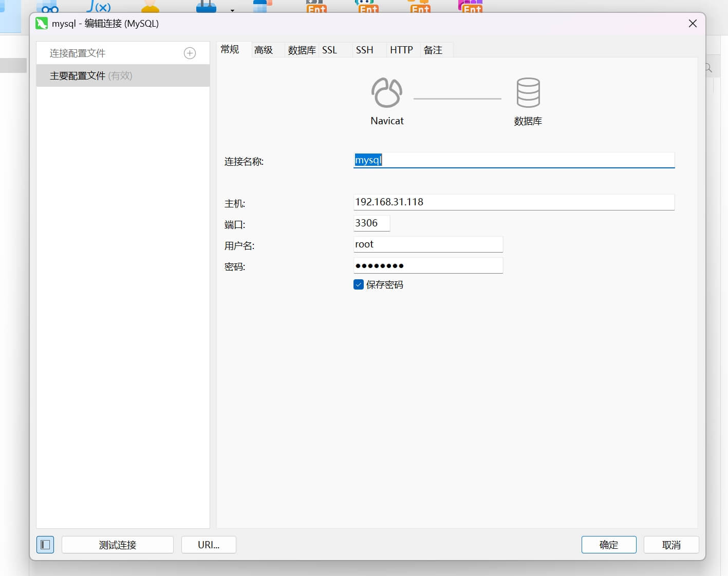Cancel with the 取消 button
This screenshot has width=728, height=576.
click(671, 545)
